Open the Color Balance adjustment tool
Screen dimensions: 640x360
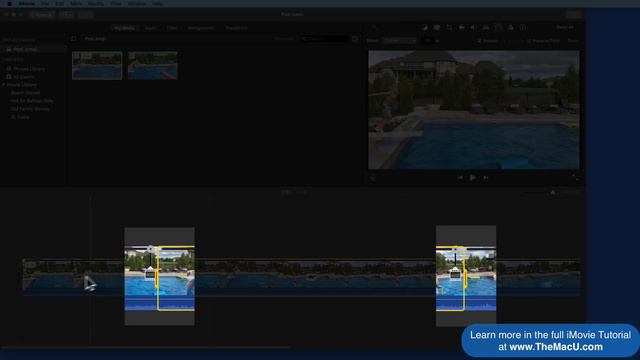(x=425, y=27)
